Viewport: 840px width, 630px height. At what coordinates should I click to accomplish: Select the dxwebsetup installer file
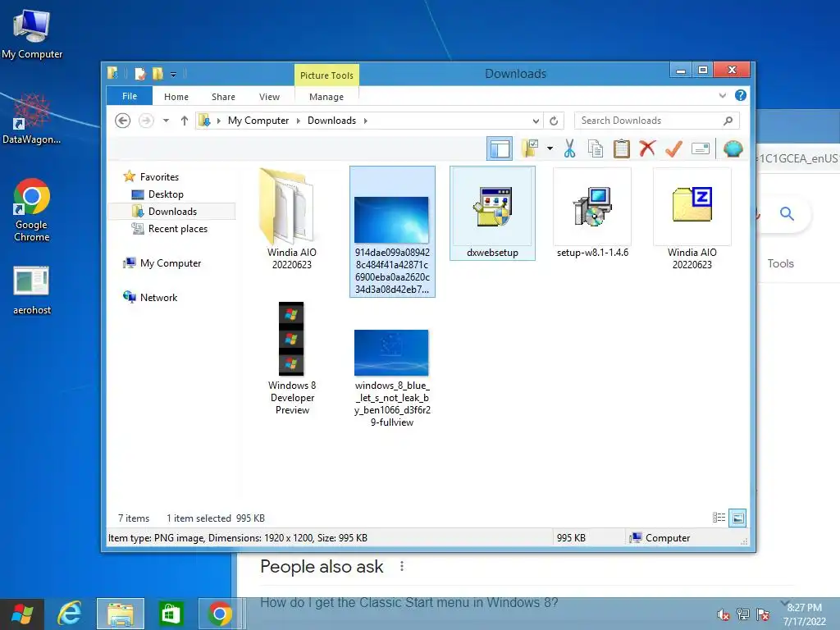tap(492, 213)
